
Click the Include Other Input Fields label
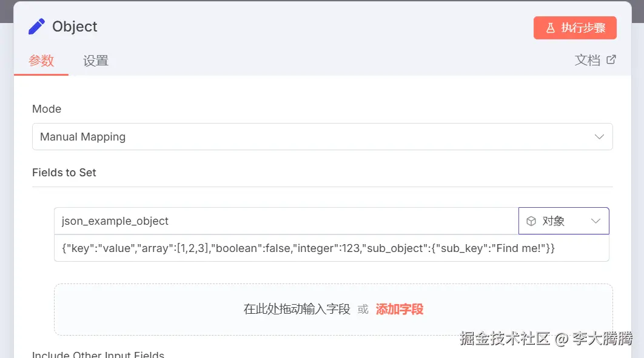coord(98,354)
